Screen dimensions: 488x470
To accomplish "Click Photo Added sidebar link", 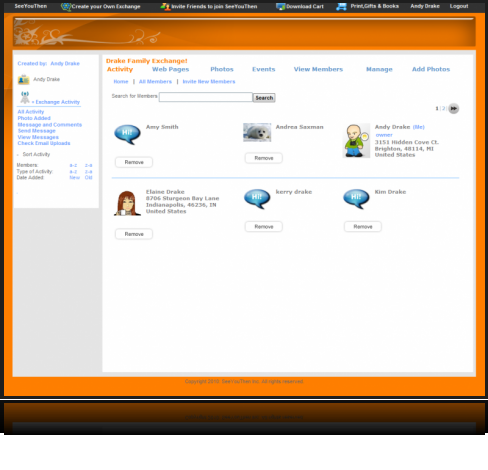I will pyautogui.click(x=34, y=118).
